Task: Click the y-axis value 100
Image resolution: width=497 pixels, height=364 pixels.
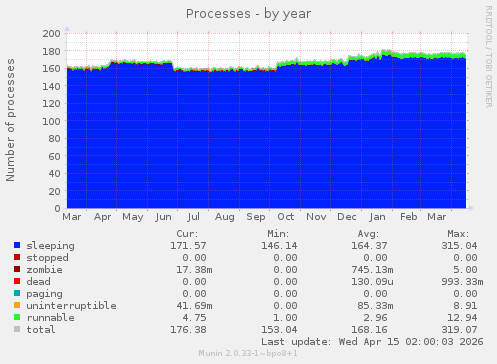Action: point(51,121)
